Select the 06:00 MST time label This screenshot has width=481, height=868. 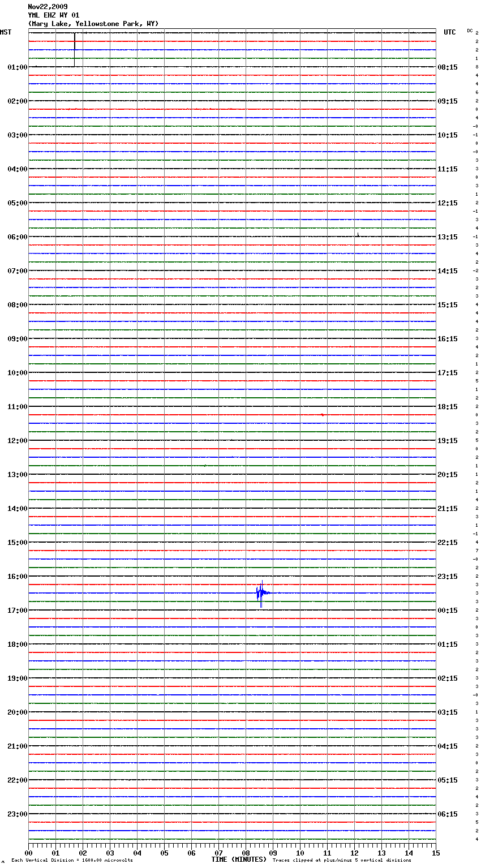[18, 237]
